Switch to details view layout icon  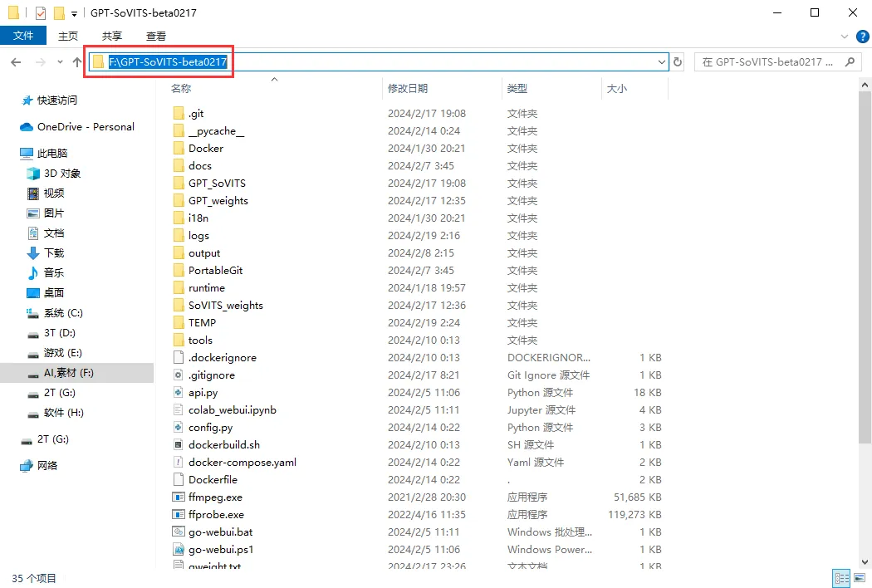(x=841, y=577)
